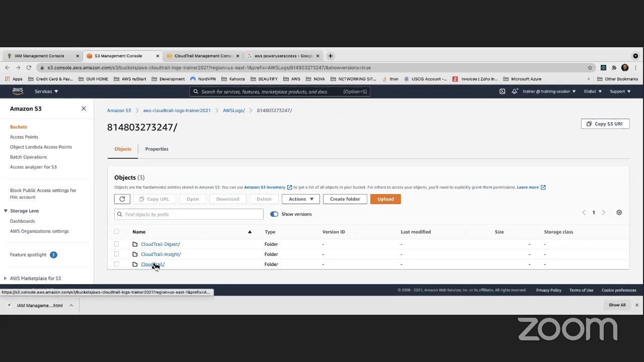This screenshot has width=644, height=362.
Task: Check the CloudTrail-Digest/ row checkbox
Action: pos(117,244)
